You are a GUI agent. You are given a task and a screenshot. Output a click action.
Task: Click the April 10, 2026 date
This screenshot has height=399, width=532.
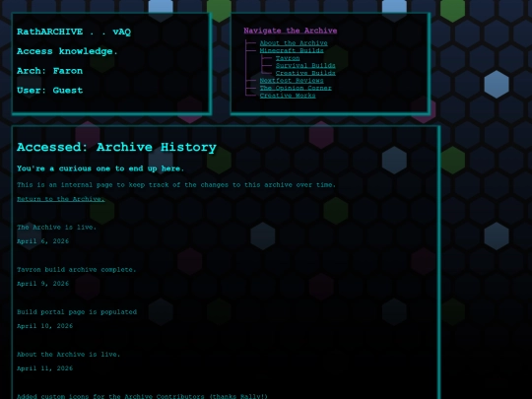(x=44, y=326)
